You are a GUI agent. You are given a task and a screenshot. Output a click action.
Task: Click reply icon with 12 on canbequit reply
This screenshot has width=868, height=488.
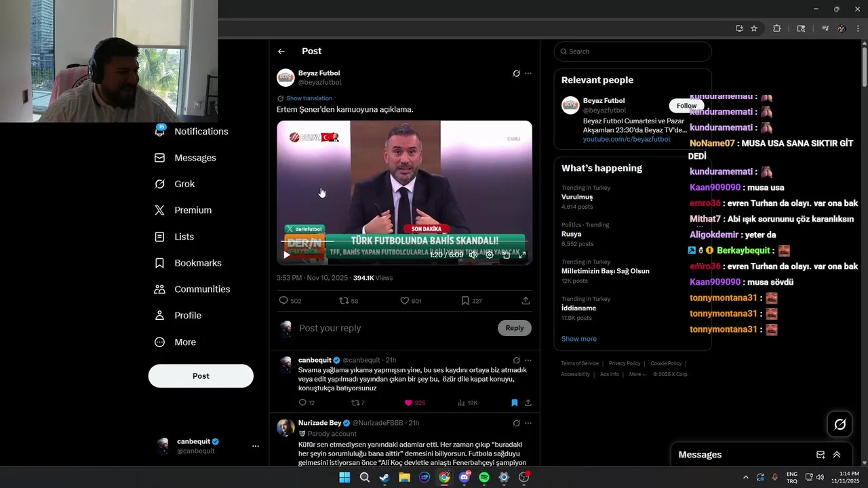307,403
